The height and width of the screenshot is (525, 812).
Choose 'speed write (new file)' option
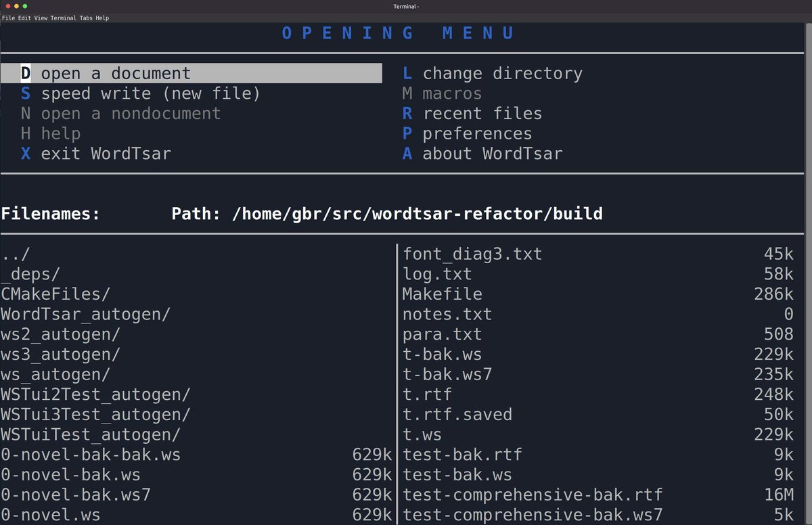(x=141, y=93)
